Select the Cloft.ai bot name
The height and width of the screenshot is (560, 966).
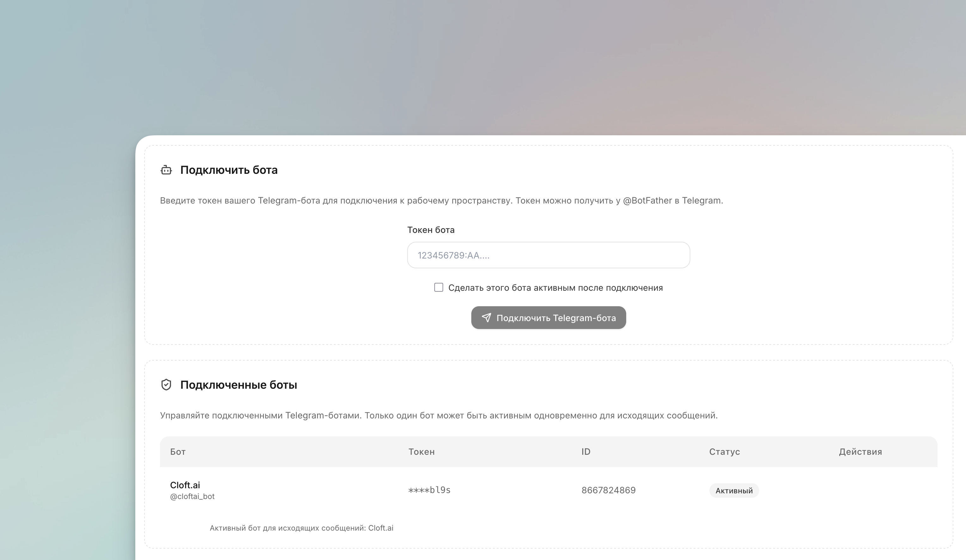point(185,485)
